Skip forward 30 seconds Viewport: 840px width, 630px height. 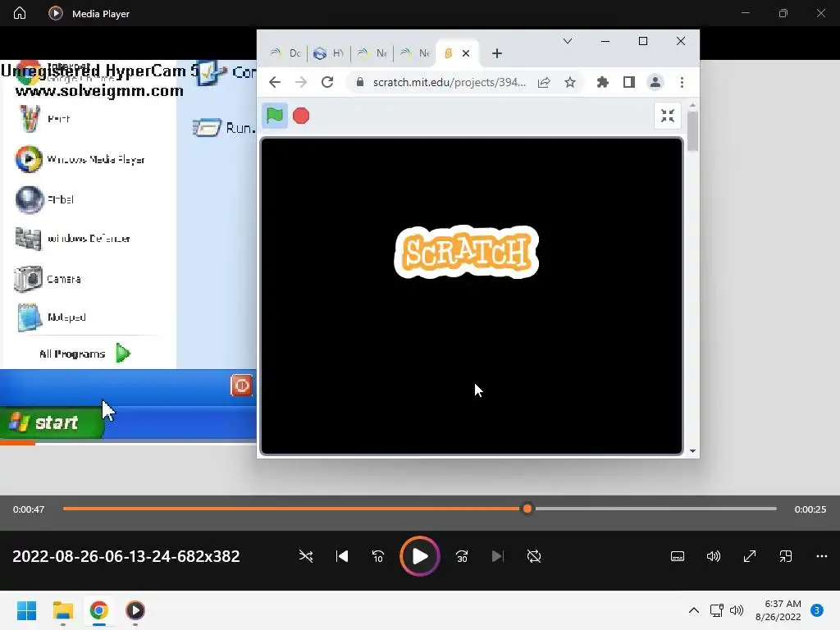(x=462, y=556)
